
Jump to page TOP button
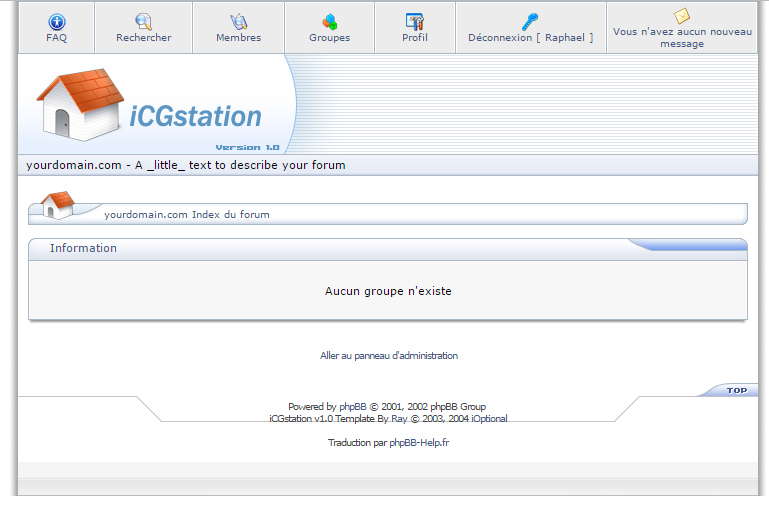737,390
